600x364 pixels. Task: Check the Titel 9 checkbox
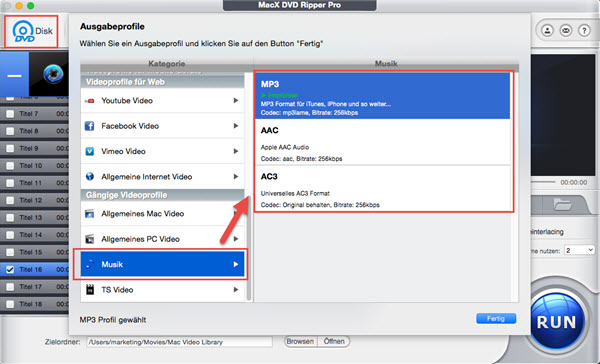(10, 148)
